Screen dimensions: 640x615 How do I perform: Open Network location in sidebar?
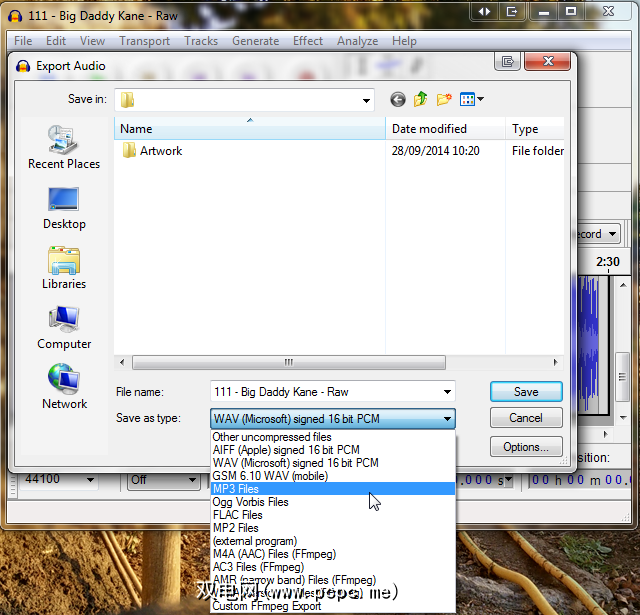tap(64, 387)
